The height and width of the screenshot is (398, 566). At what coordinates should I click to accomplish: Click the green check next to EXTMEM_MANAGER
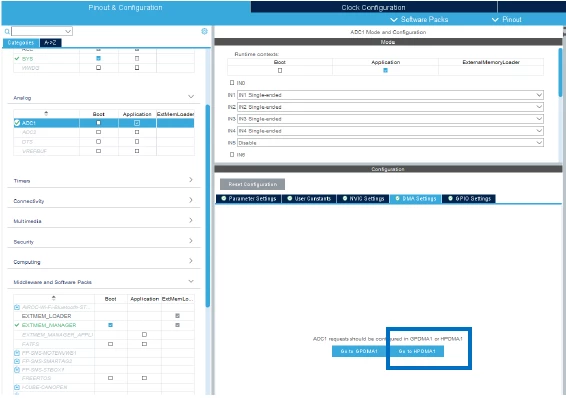click(x=17, y=325)
